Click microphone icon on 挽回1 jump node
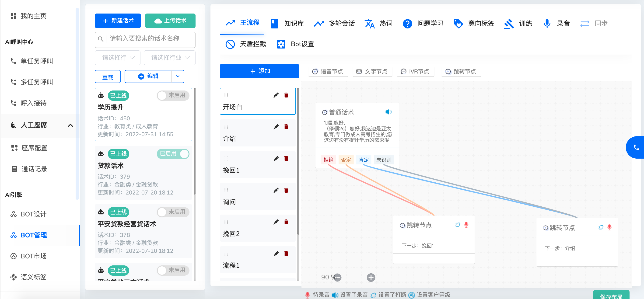Screen dimensions: 644x299 [466, 225]
